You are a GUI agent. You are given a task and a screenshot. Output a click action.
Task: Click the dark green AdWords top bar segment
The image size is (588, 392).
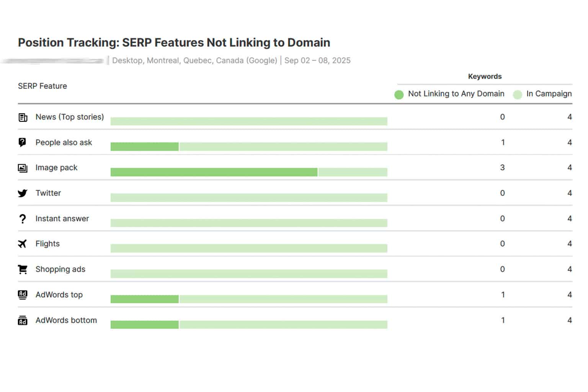coord(144,299)
